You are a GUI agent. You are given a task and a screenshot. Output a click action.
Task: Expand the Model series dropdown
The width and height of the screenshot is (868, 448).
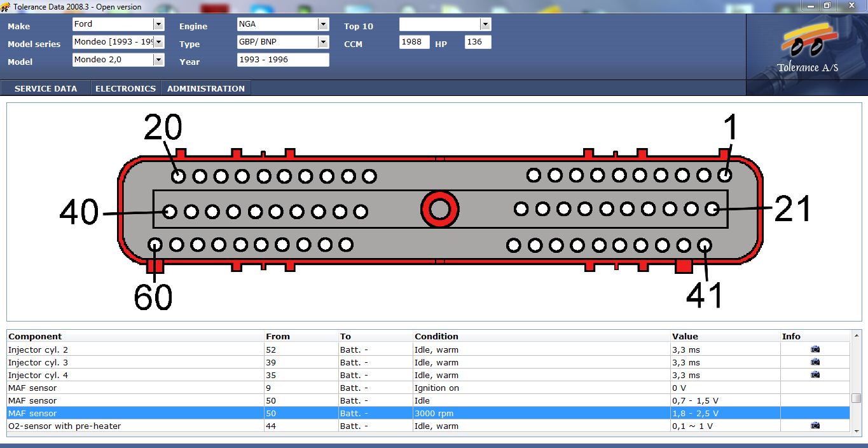click(x=158, y=42)
